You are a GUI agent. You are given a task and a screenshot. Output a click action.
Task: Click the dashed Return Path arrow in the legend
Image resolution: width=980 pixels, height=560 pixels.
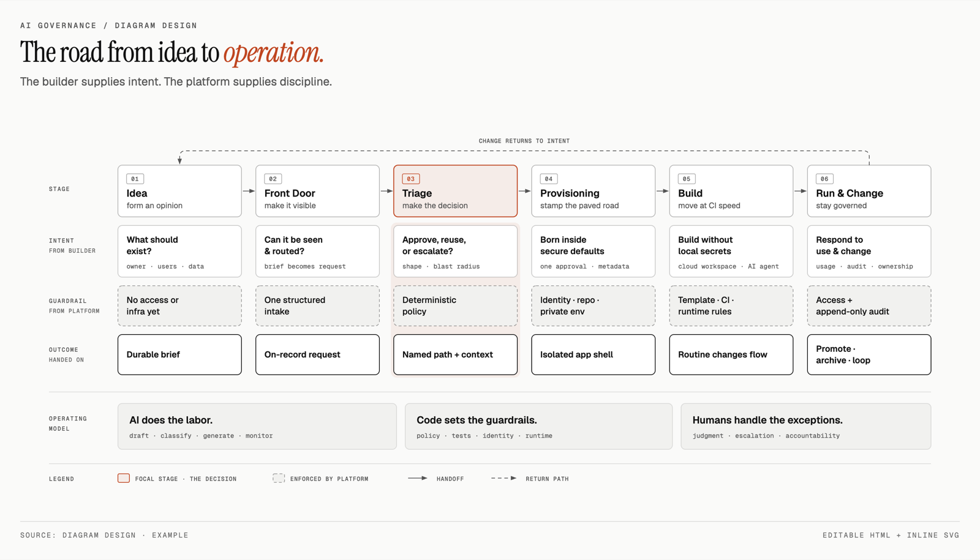tap(503, 478)
